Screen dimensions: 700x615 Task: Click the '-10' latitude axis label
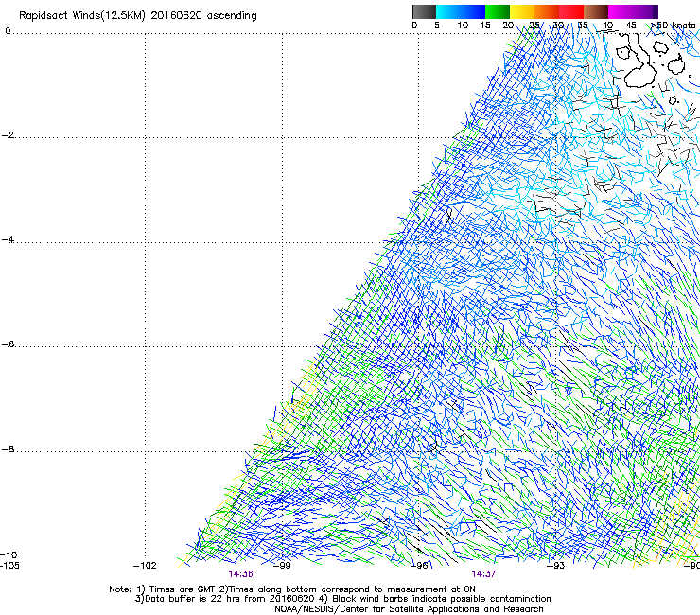[x=9, y=555]
